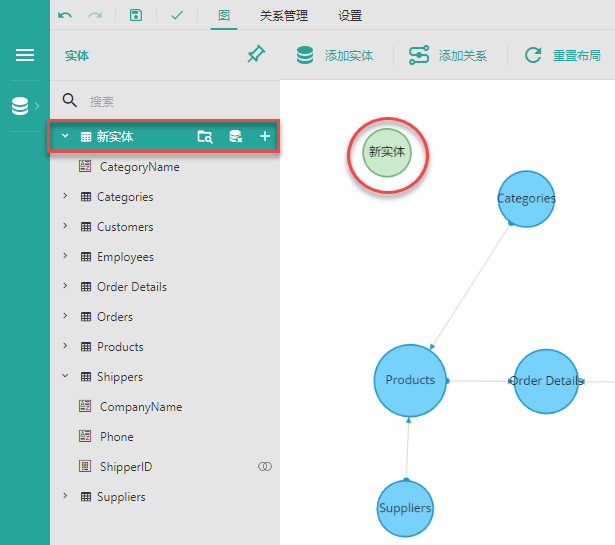The height and width of the screenshot is (545, 615).
Task: Collapse the 新实体 tree node
Action: [65, 137]
